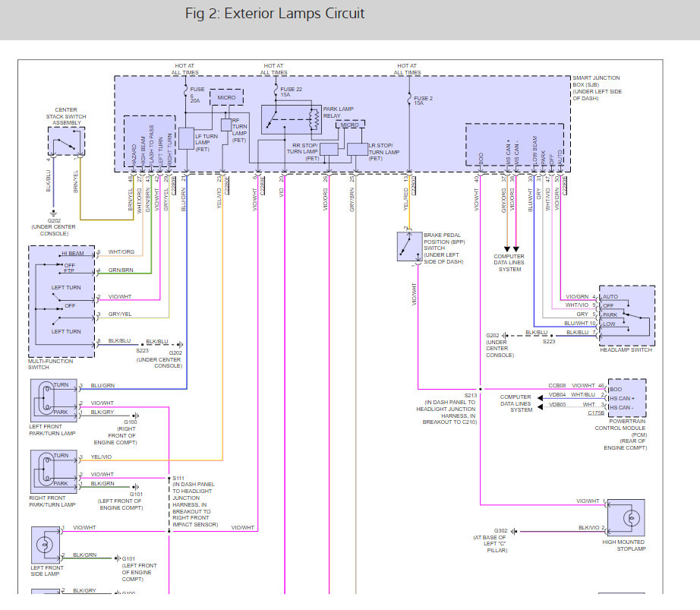Screen dimensions: 700x610
Task: Click the 'G302' ground label
Action: tap(500, 531)
